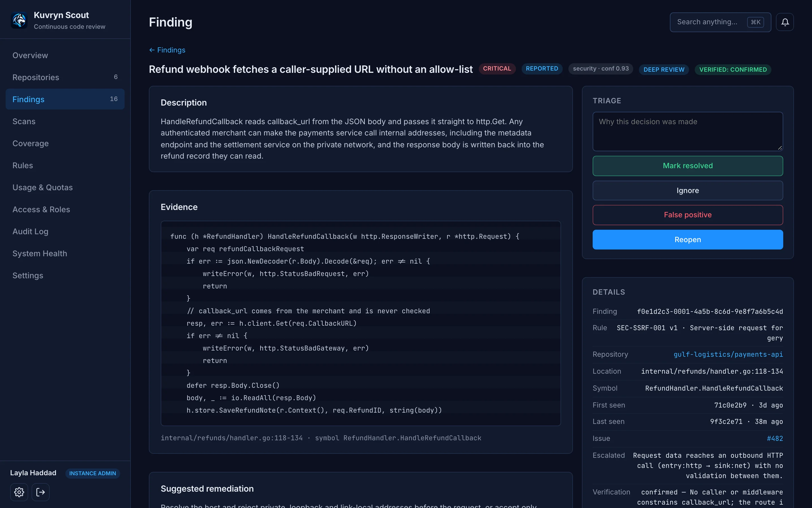Click the security conf 0.93 badge
The image size is (812, 508).
(x=601, y=69)
